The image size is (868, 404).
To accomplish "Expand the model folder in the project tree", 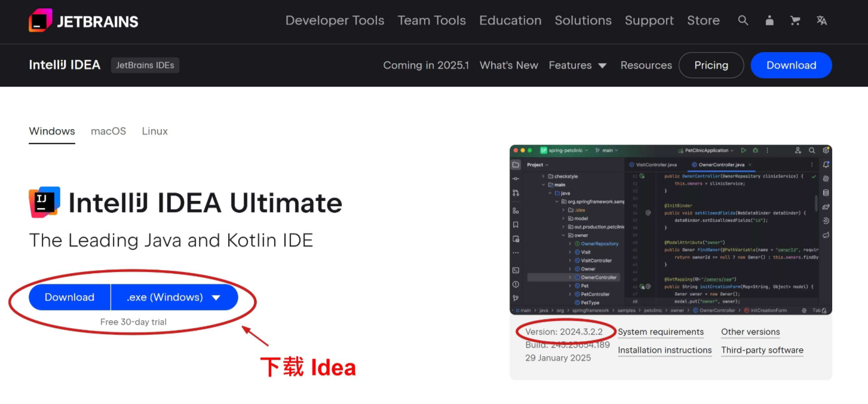I will [x=563, y=219].
